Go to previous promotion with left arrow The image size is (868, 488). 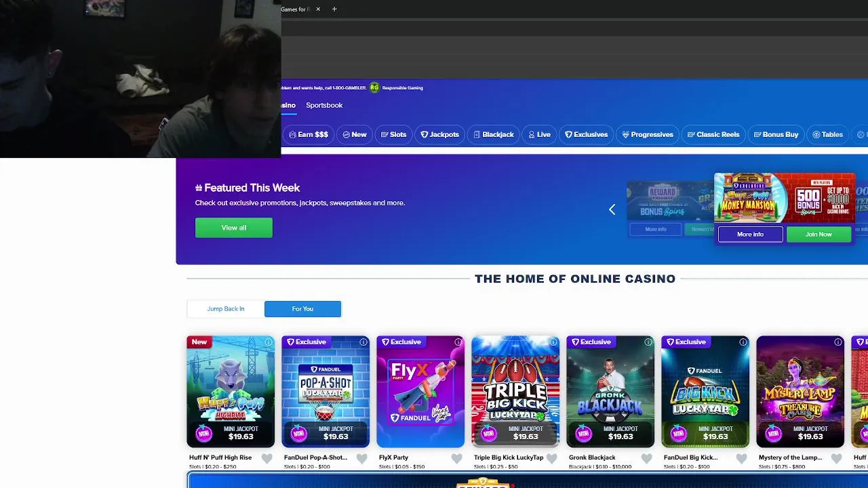pyautogui.click(x=612, y=210)
